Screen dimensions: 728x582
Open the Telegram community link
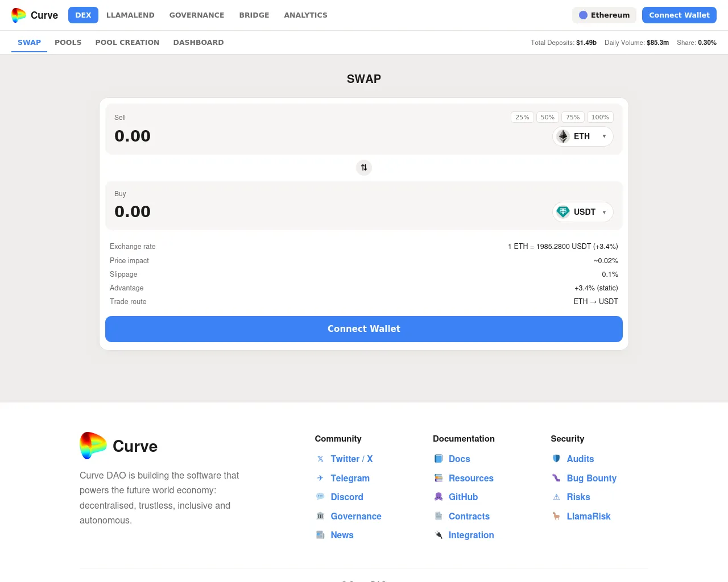[x=350, y=478]
